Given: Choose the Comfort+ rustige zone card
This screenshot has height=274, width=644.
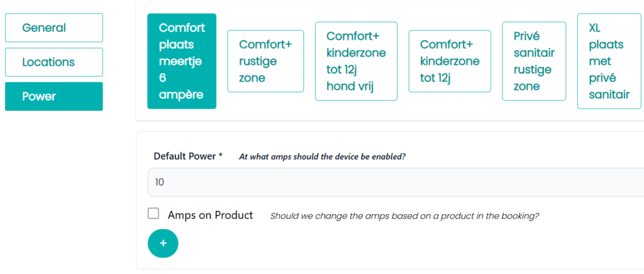Looking at the screenshot, I should point(265,61).
